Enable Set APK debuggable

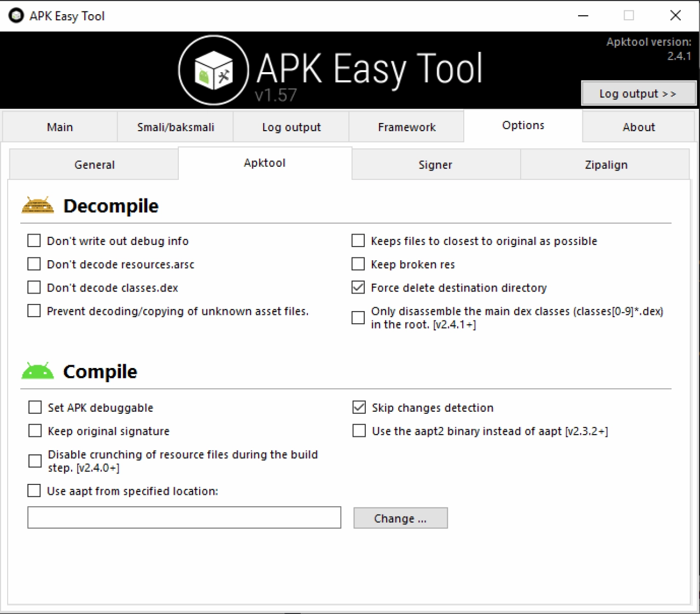click(x=35, y=408)
